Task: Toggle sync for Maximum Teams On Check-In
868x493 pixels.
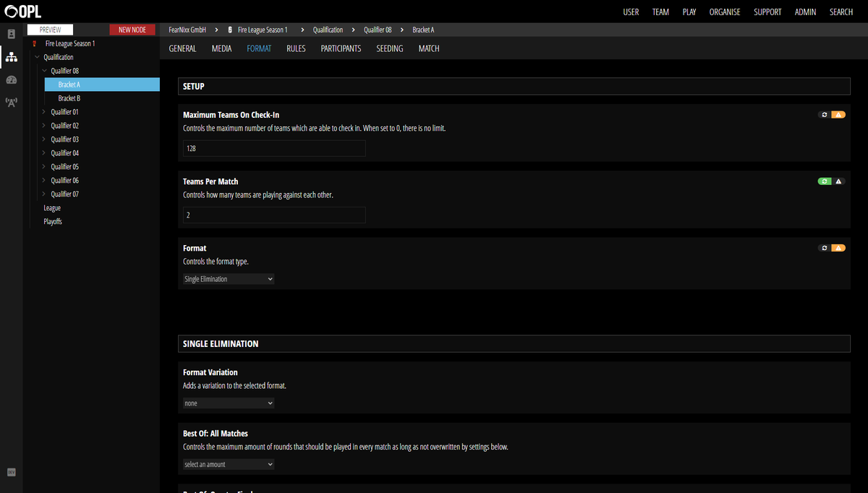Action: pos(824,115)
